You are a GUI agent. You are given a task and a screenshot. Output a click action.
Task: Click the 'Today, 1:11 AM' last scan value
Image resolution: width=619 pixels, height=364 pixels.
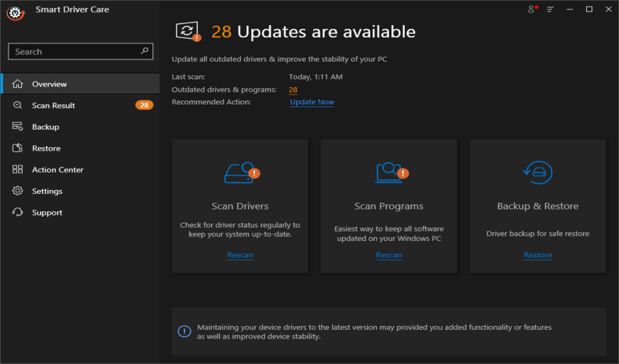[x=315, y=76]
